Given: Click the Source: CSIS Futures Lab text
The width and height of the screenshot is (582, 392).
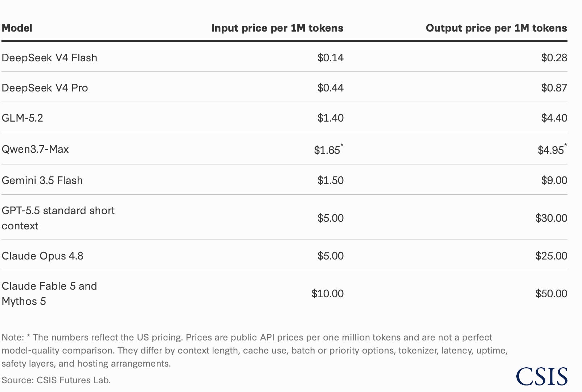Looking at the screenshot, I should (x=56, y=380).
